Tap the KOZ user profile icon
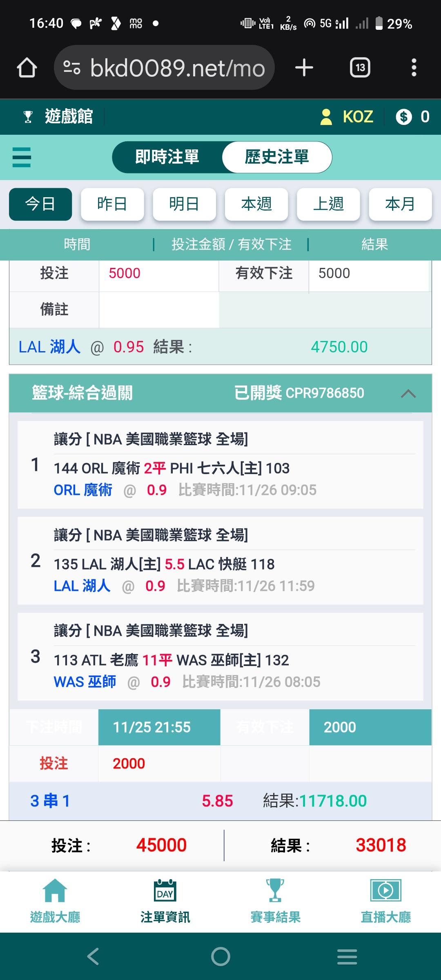Screen dimensions: 441x980 326,117
